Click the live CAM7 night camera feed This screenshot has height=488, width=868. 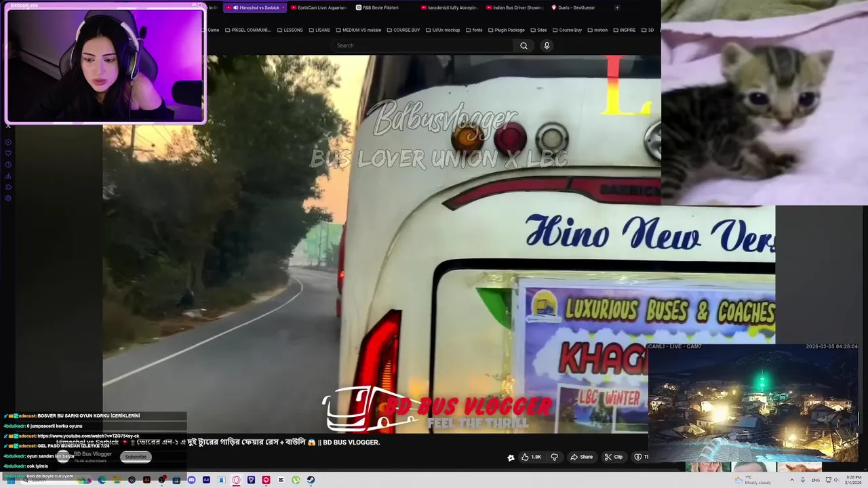753,403
